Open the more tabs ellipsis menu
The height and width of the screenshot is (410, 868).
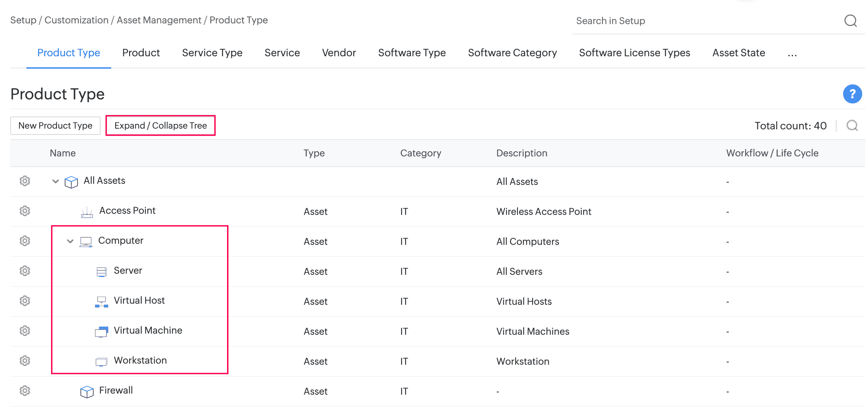(792, 54)
